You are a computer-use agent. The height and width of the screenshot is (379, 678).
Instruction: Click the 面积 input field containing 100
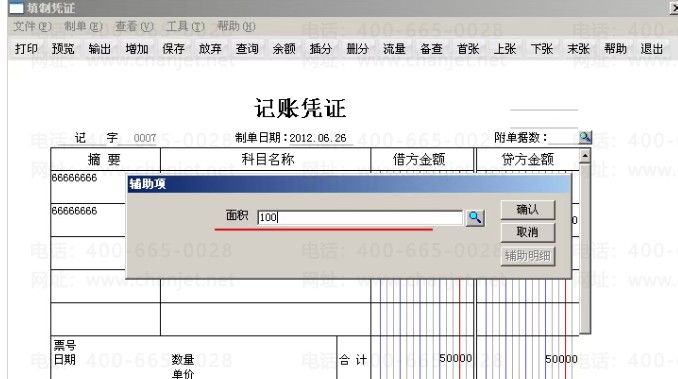tap(360, 217)
